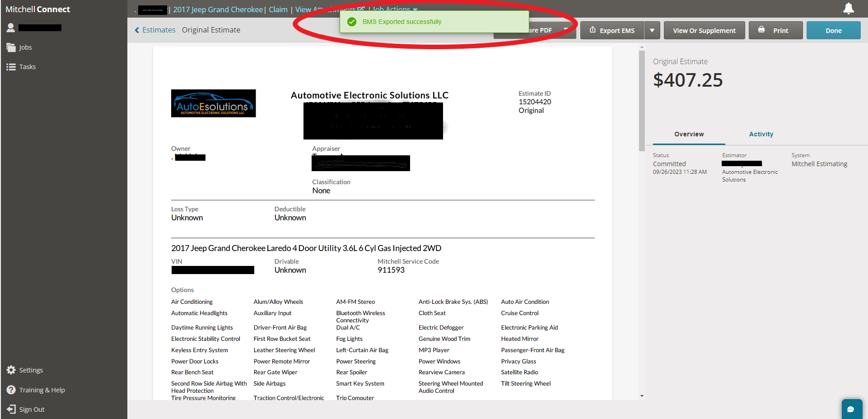Select Mitchell Service Code 911593
The width and height of the screenshot is (868, 419).
[391, 270]
